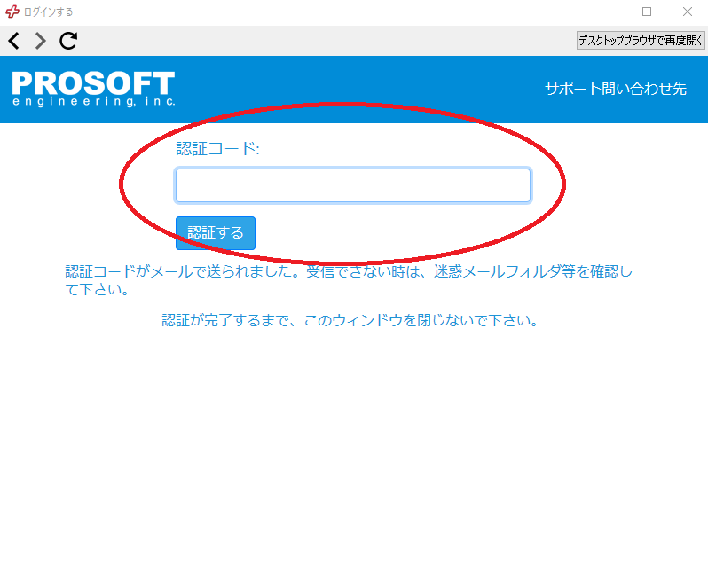Click the PROSOFT logo in the header
Image resolution: width=708 pixels, height=588 pixels.
[x=93, y=84]
